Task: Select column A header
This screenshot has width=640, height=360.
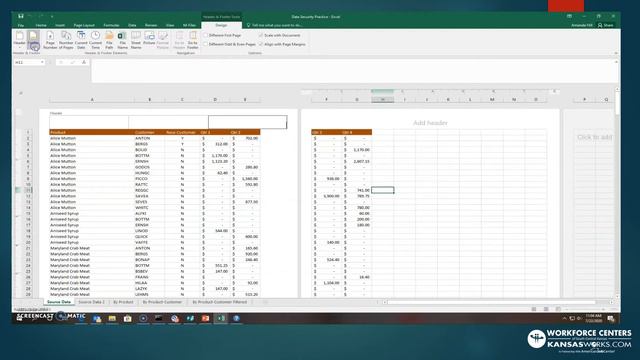Action: tap(92, 100)
